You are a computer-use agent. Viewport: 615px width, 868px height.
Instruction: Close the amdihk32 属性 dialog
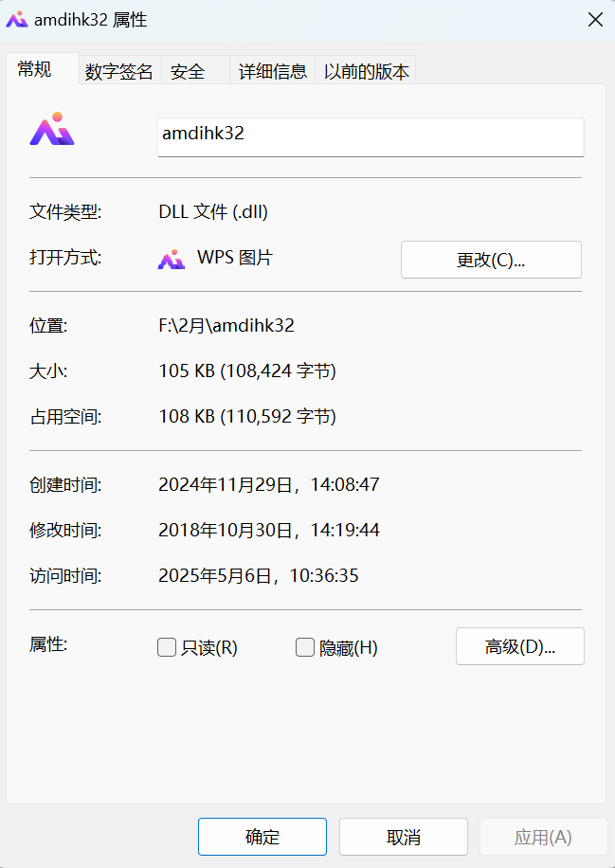[595, 21]
